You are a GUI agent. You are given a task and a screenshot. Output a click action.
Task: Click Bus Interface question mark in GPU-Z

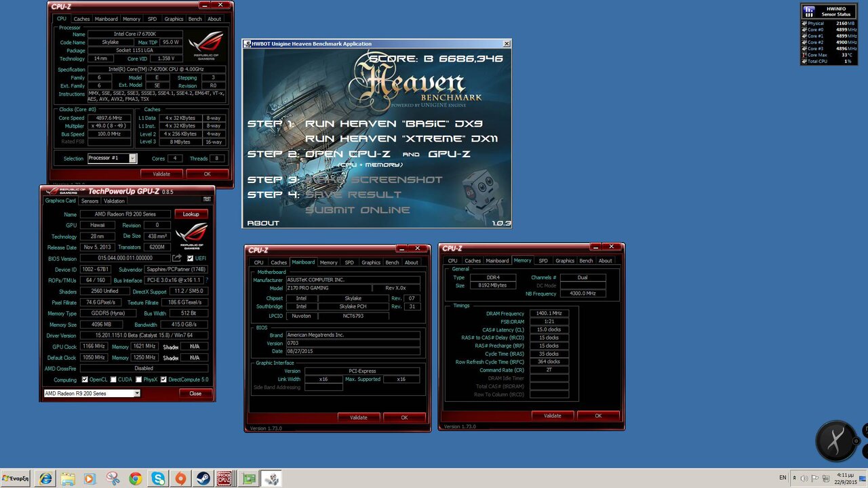pos(207,280)
